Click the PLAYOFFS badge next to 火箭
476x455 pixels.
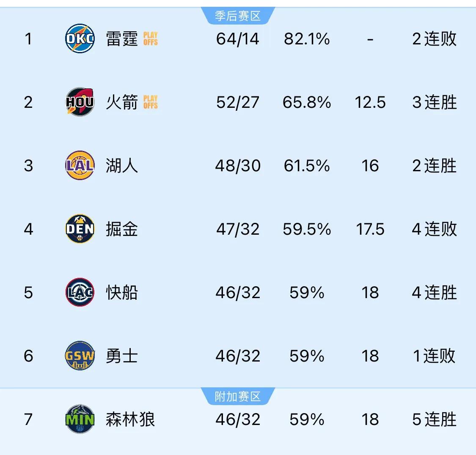(x=151, y=102)
